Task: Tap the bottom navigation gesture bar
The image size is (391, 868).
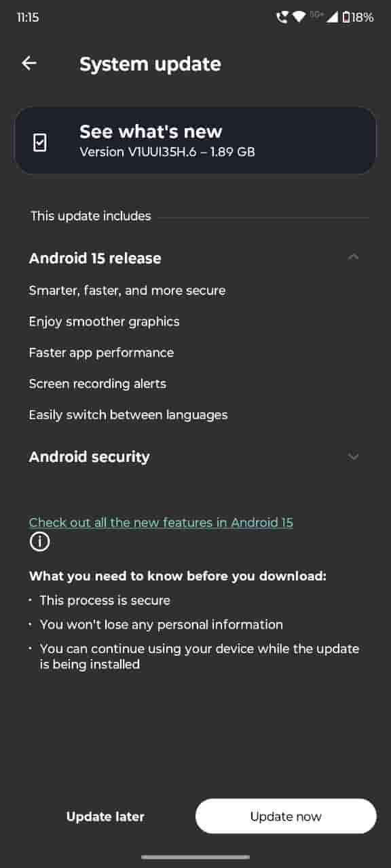Action: 195,857
